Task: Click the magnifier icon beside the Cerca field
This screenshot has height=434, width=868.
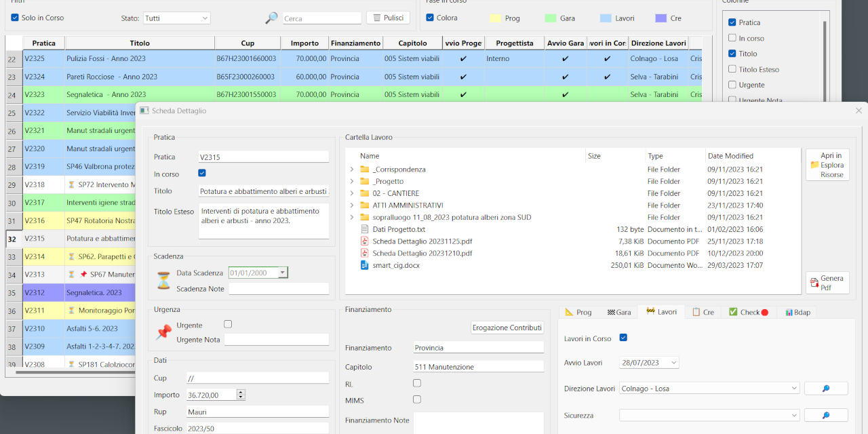Action: tap(271, 18)
